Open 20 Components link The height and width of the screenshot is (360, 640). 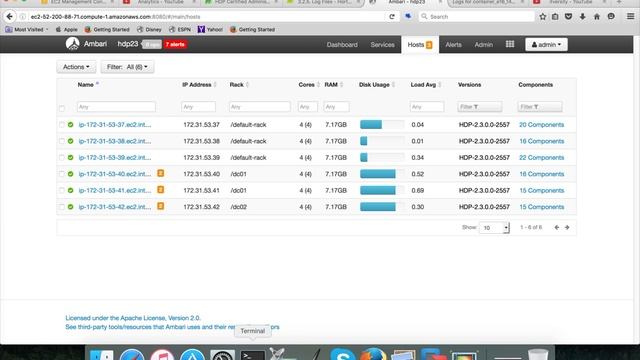coord(541,124)
